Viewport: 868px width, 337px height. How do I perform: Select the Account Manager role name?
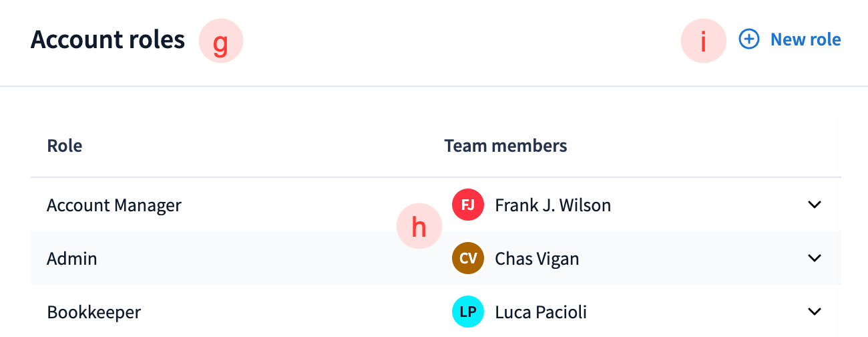pyautogui.click(x=114, y=205)
